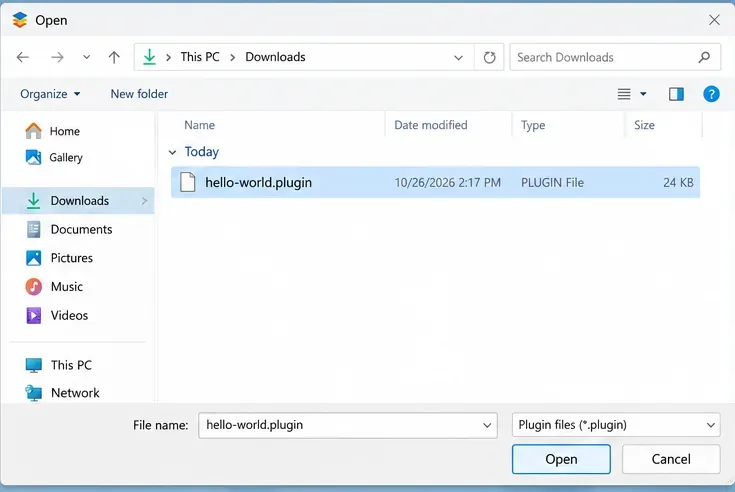Sort by Type column
The image size is (735, 492).
tap(533, 125)
